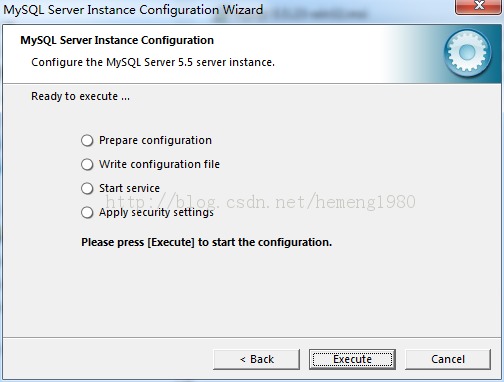
Task: Click the 'Please press [Execute]' instruction text
Action: point(207,242)
